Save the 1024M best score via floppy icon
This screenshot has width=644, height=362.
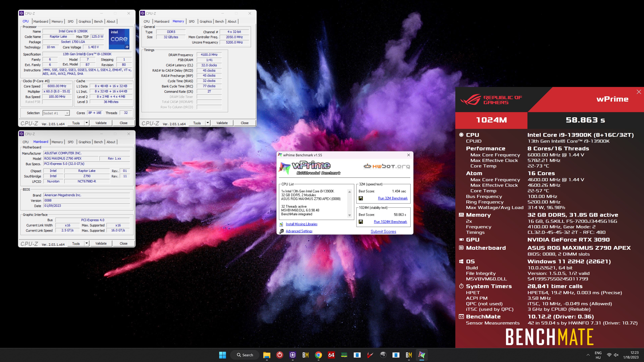point(361,222)
